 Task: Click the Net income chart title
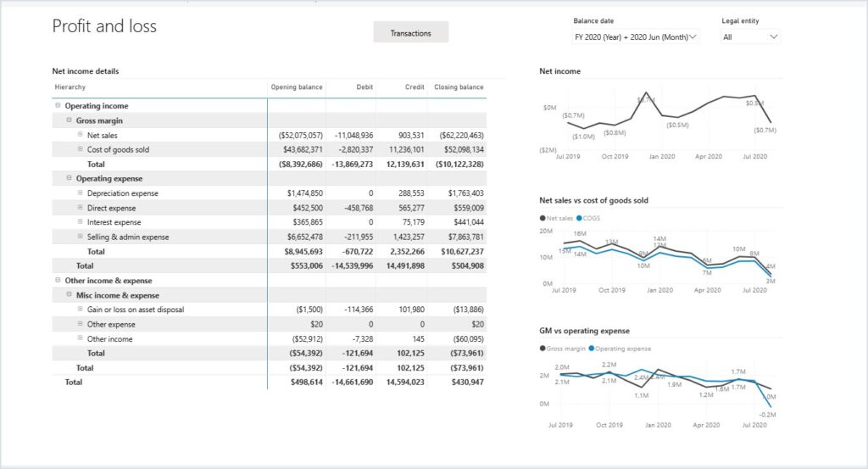point(559,71)
